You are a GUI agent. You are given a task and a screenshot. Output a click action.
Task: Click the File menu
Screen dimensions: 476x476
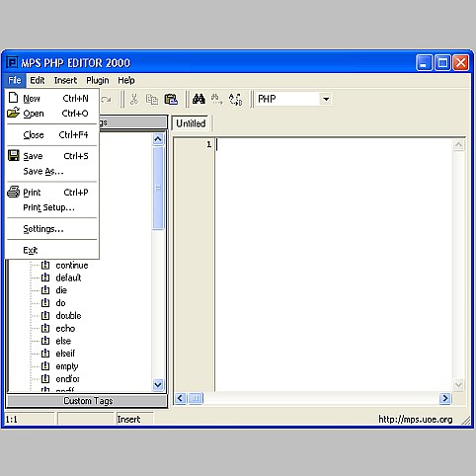click(15, 80)
